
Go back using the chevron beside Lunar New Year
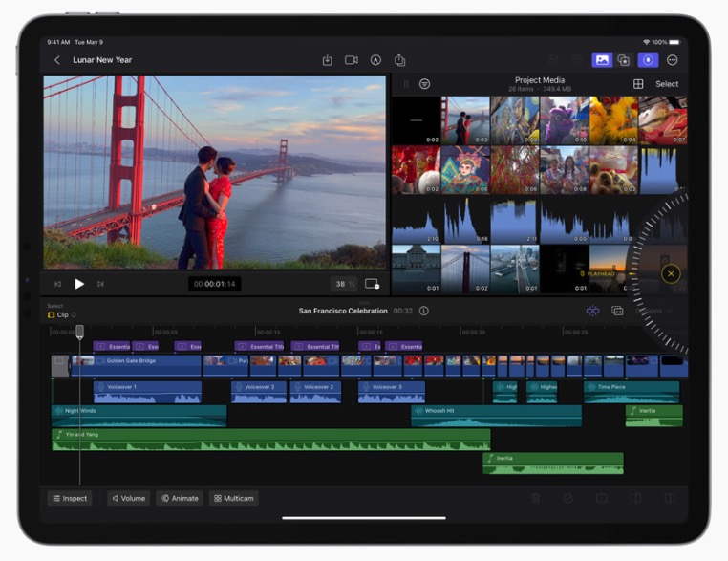tap(57, 60)
